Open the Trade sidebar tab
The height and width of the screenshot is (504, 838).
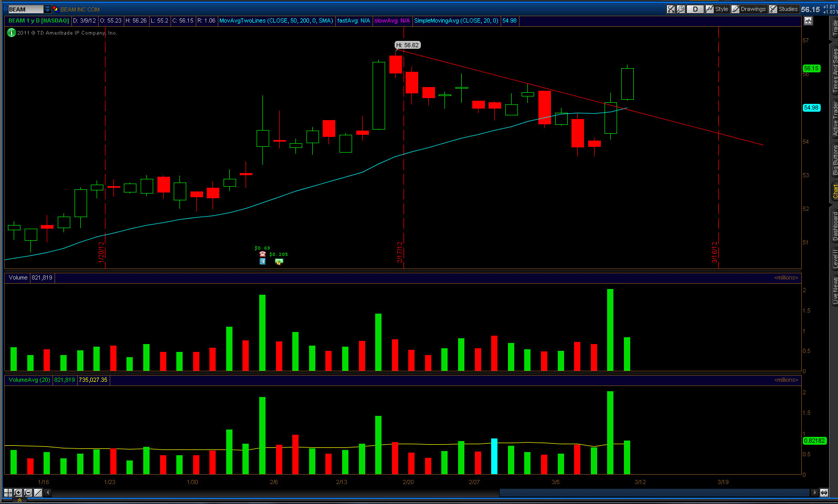[x=834, y=28]
